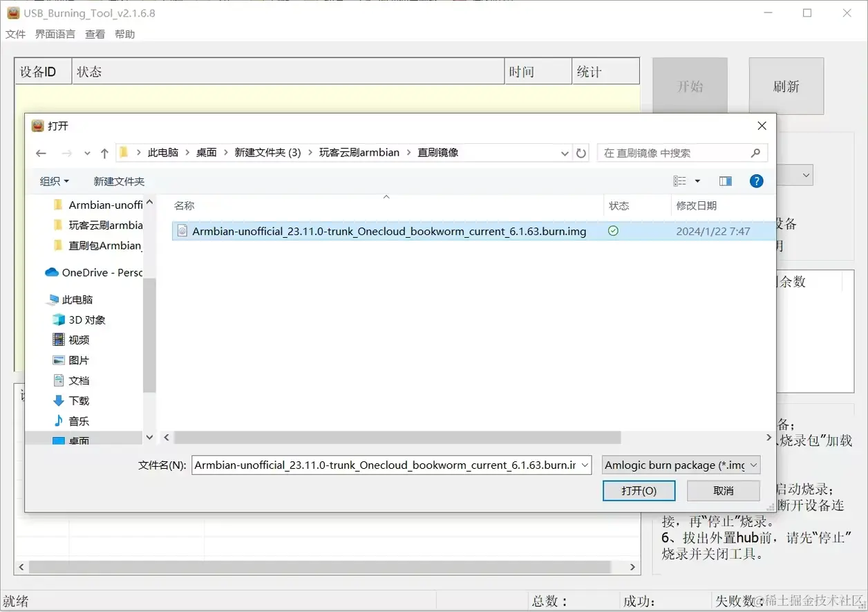Select Armbian-unoffi folder in sidebar

point(97,205)
